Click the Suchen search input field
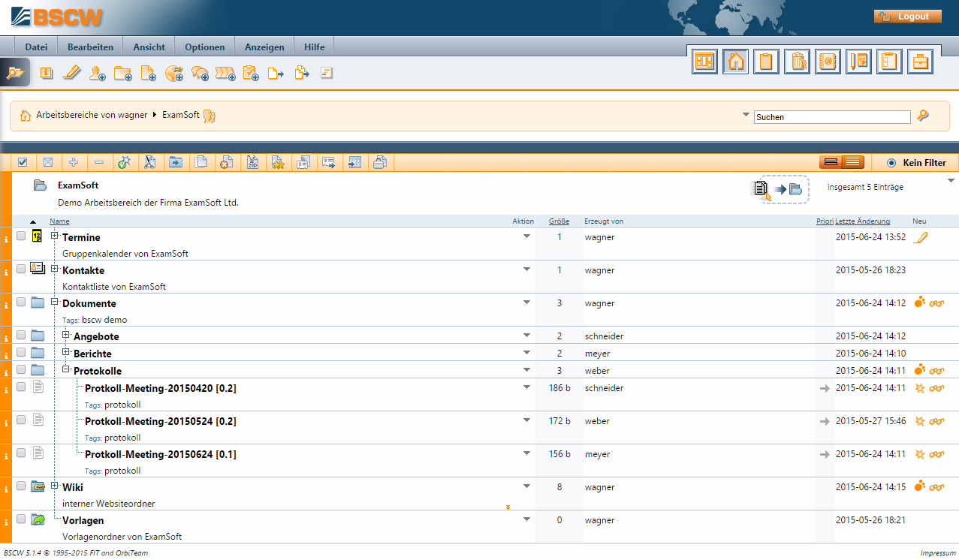 [832, 117]
